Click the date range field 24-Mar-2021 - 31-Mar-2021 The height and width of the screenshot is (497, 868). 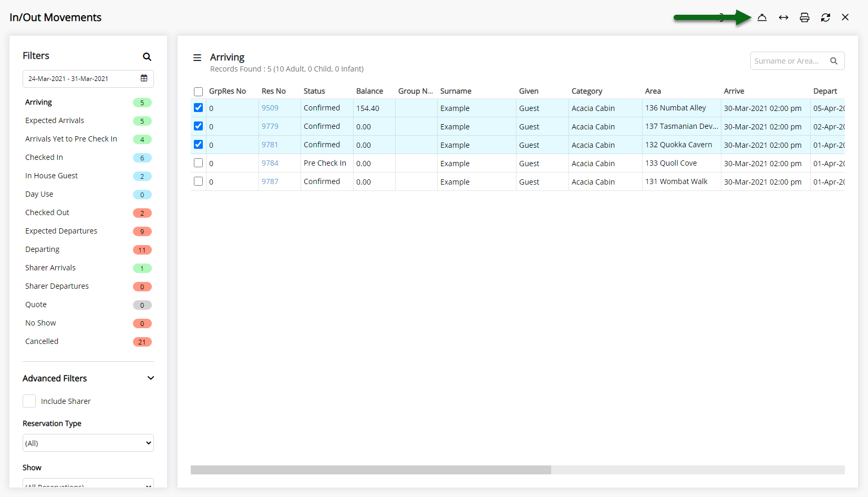[88, 79]
